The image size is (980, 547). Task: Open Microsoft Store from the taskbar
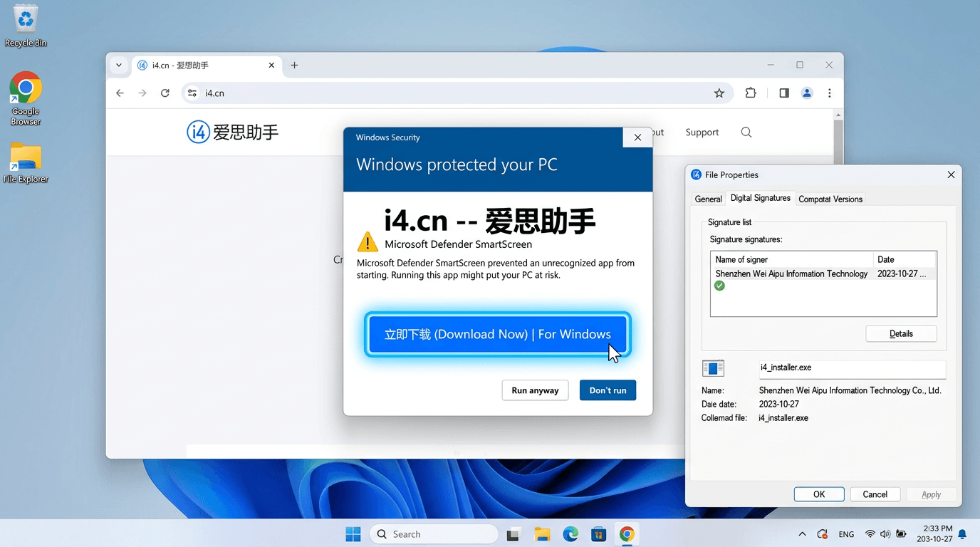(x=599, y=533)
